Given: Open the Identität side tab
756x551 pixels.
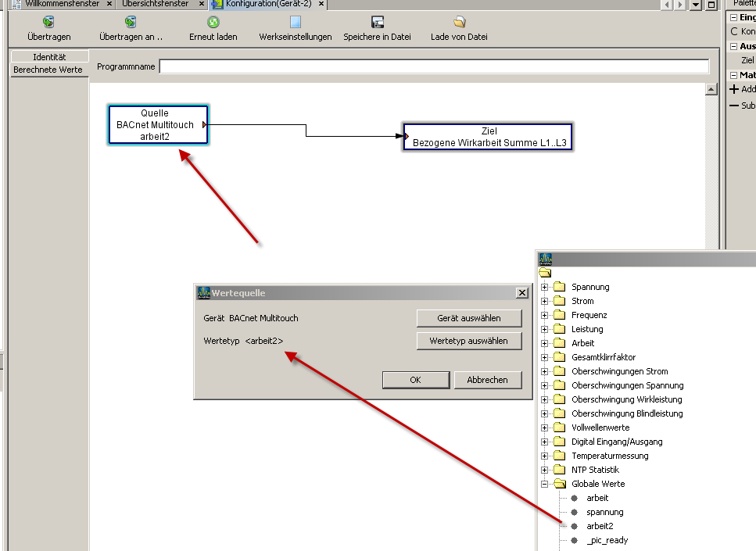Looking at the screenshot, I should 49,57.
